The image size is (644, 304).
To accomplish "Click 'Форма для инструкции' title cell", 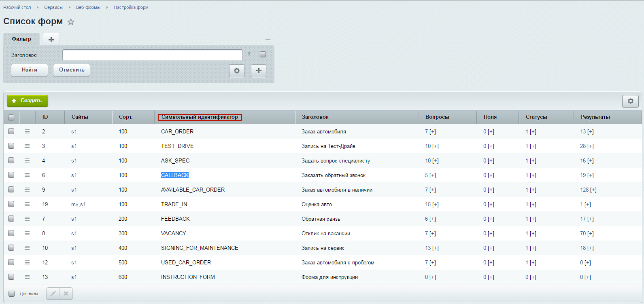I will point(330,277).
